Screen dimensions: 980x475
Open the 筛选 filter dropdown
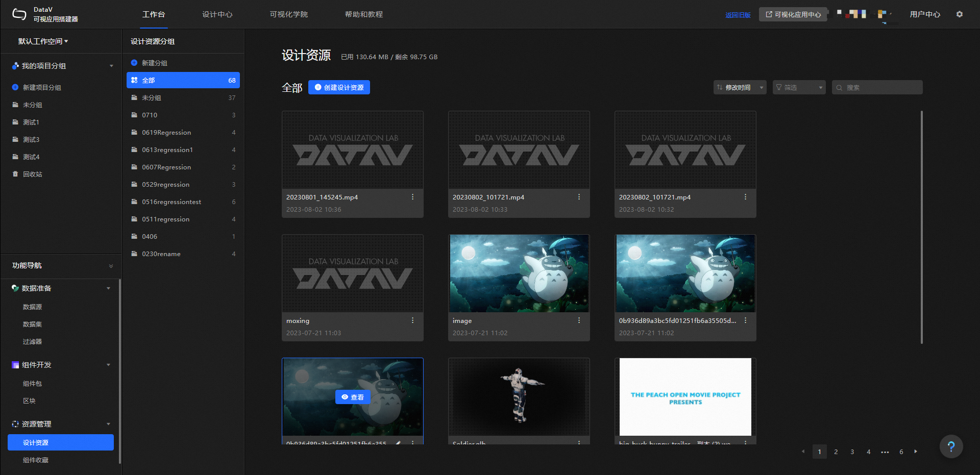[x=799, y=88]
